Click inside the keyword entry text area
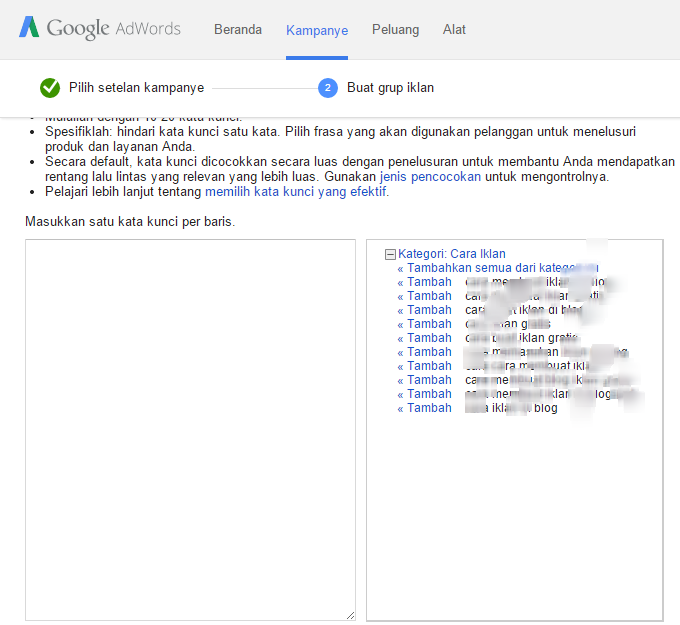680x625 pixels. (190, 430)
